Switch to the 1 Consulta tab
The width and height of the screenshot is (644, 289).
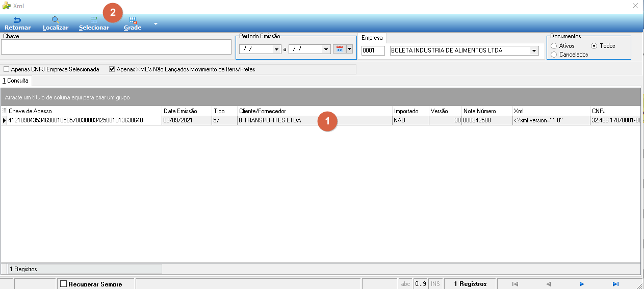pos(16,81)
